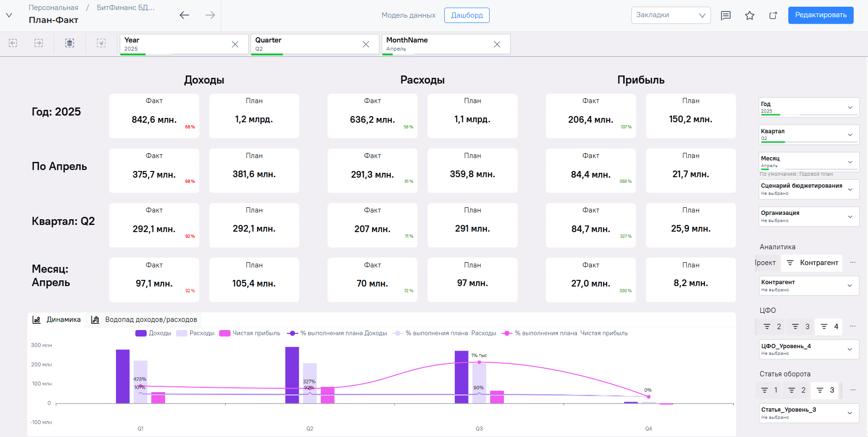Screen dimensions: 868x437
Task: Add dashboard to favorites star
Action: tap(750, 15)
